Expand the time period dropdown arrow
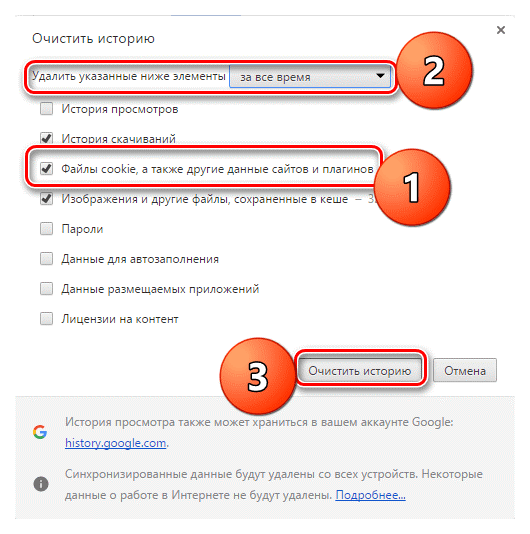The image size is (530, 534). coord(380,76)
